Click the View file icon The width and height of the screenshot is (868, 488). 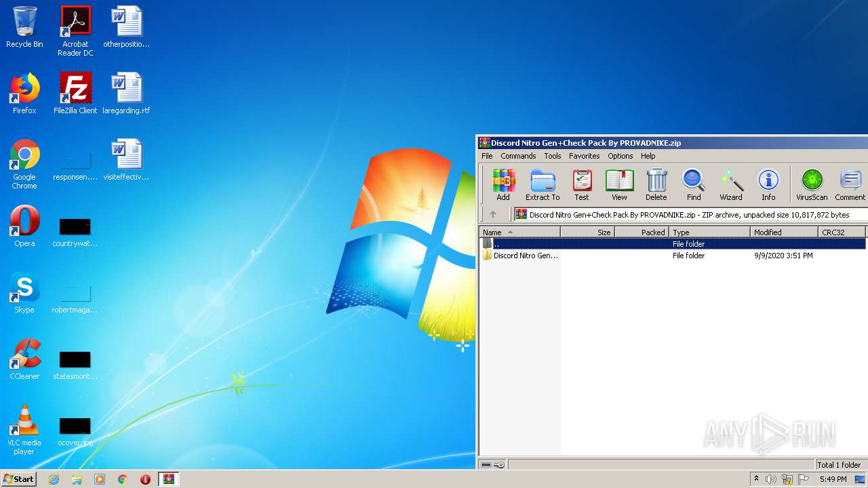pyautogui.click(x=619, y=185)
